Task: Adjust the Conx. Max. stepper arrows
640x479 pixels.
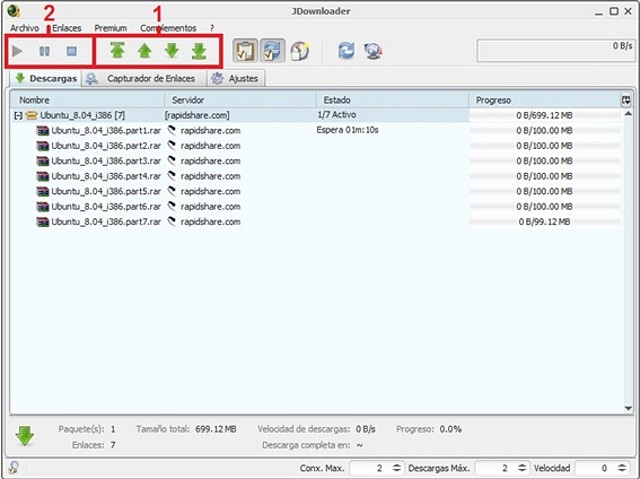Action: 397,468
